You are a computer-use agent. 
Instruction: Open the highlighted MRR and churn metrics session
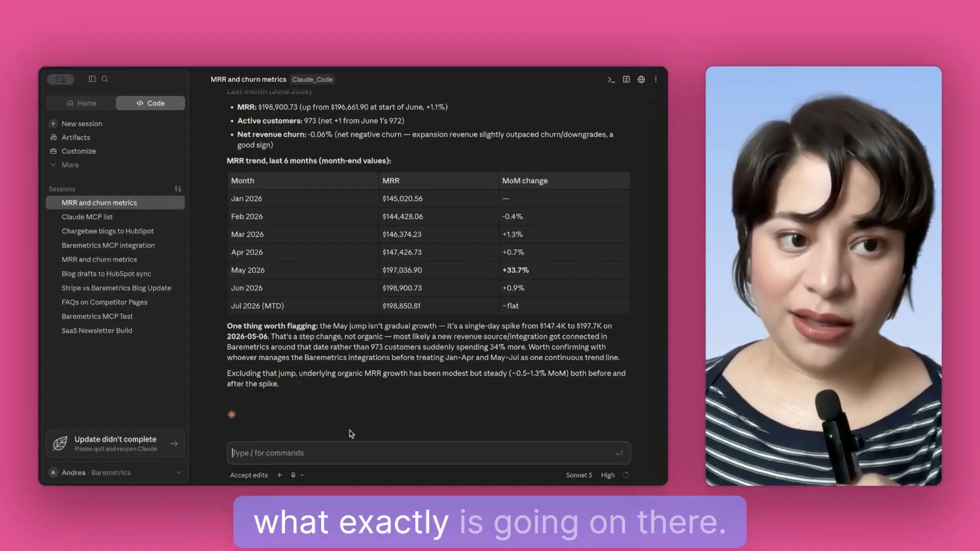[115, 203]
